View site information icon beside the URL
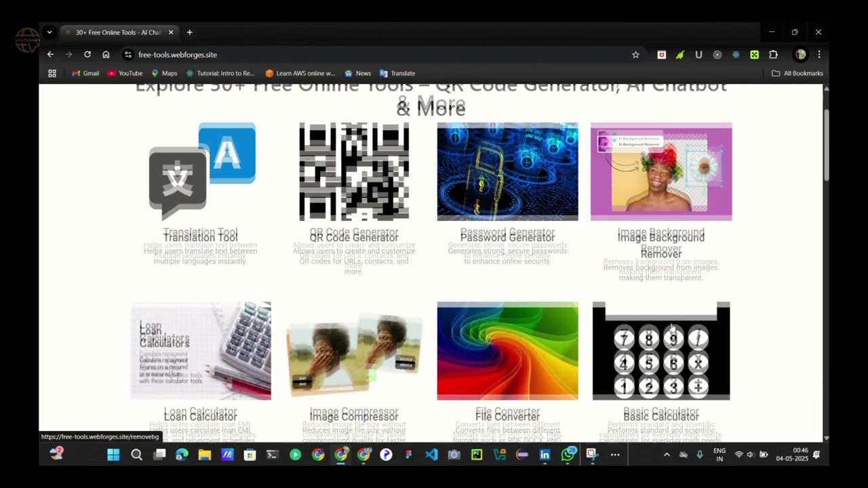This screenshot has width=868, height=488. point(127,54)
